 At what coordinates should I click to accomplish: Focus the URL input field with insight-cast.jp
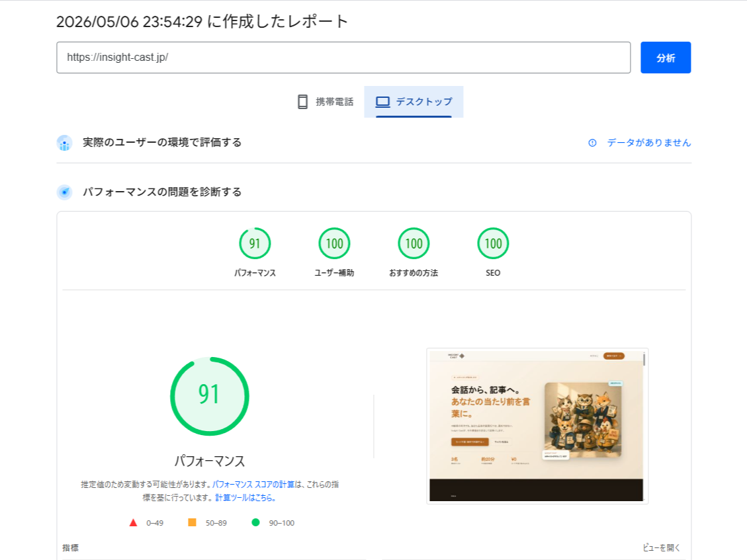[x=343, y=58]
